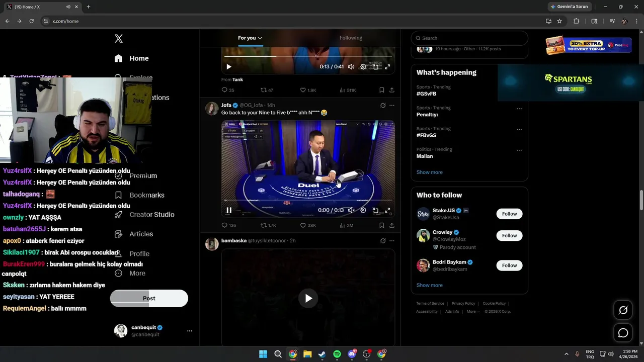Viewport: 644px width, 362px height.
Task: Open canbequit account menu dots
Action: [190, 331]
